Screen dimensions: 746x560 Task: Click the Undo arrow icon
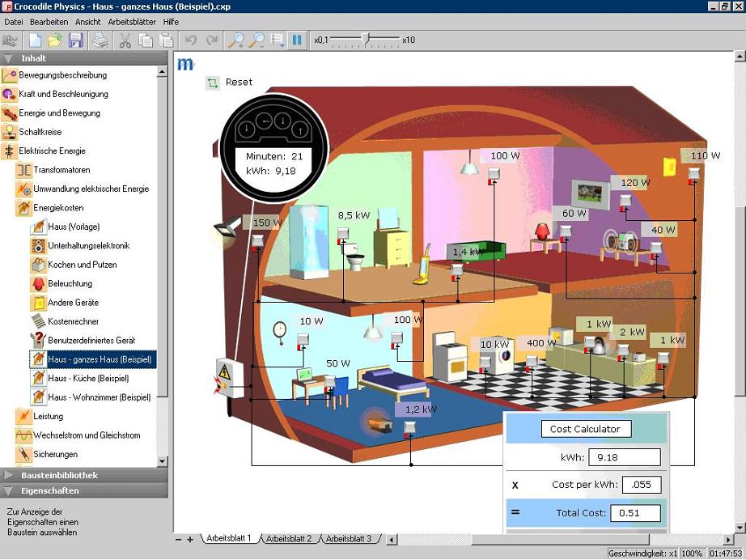coord(189,39)
